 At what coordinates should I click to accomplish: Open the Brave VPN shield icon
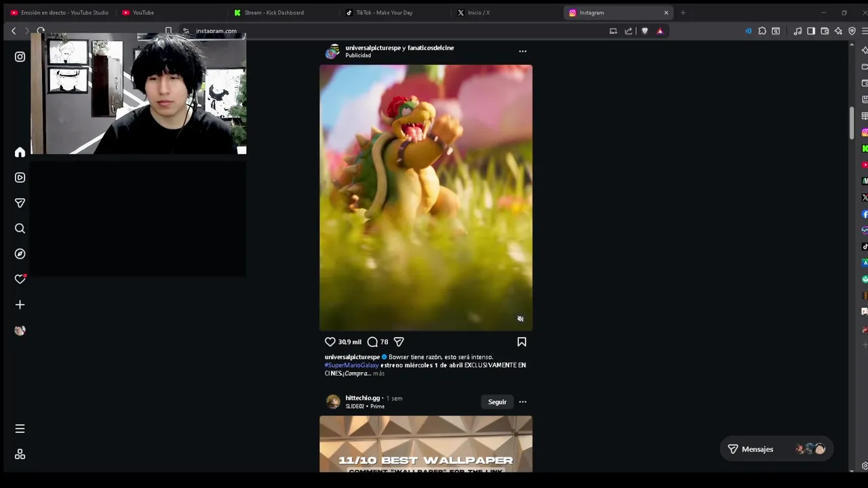[x=852, y=30]
